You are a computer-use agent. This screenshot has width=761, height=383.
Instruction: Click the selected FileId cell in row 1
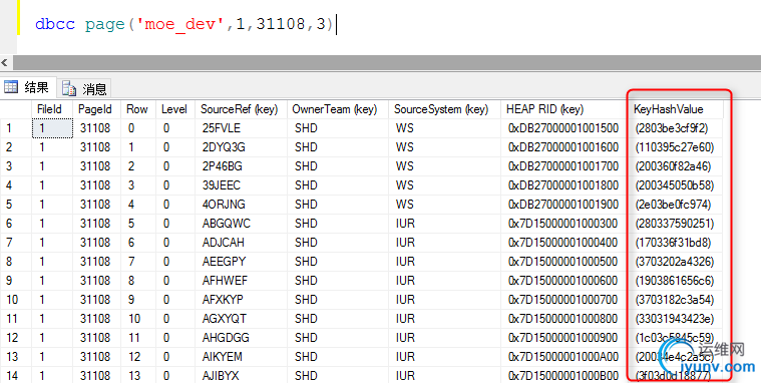point(52,128)
